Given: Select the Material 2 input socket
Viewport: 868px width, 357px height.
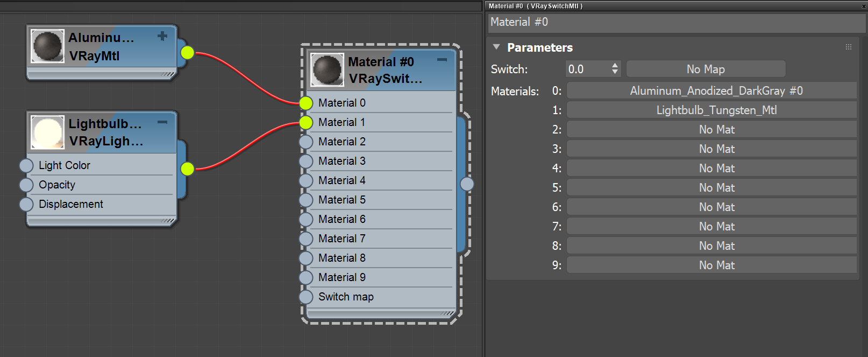Looking at the screenshot, I should coord(305,142).
